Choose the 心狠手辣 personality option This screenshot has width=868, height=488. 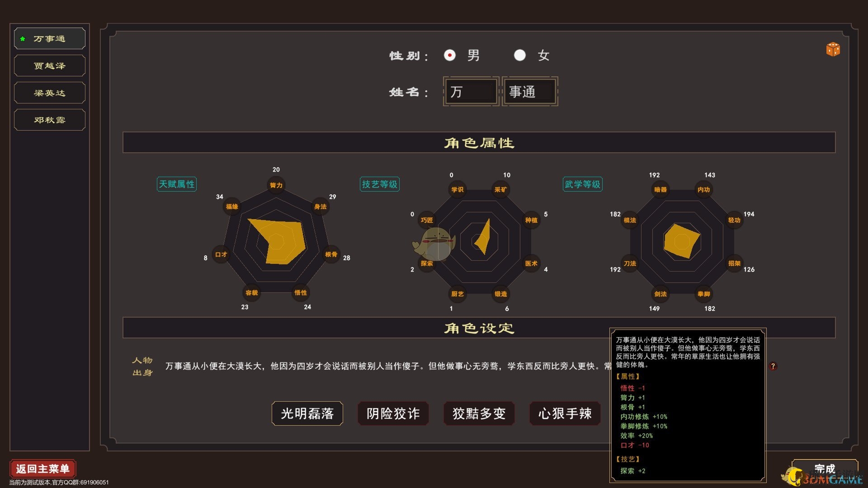565,413
